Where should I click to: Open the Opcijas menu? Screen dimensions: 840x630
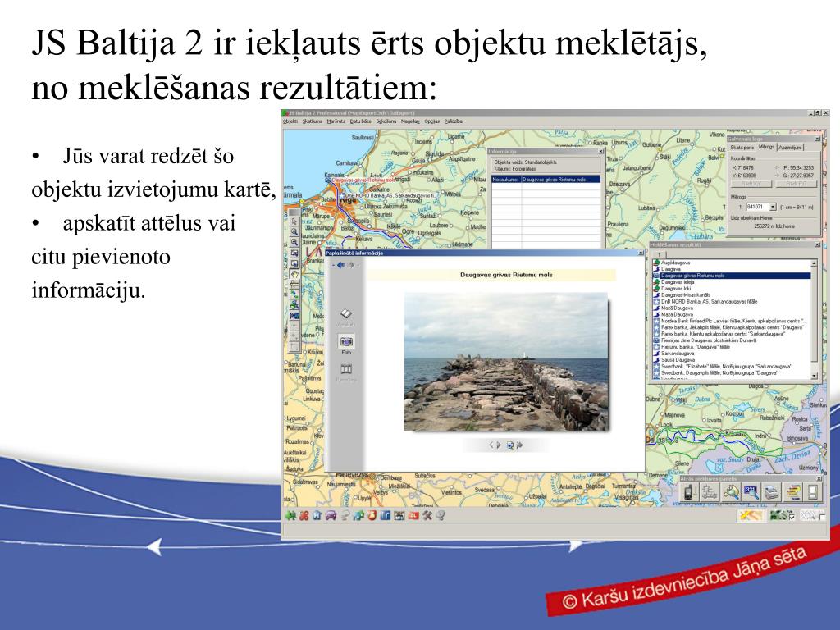point(431,121)
